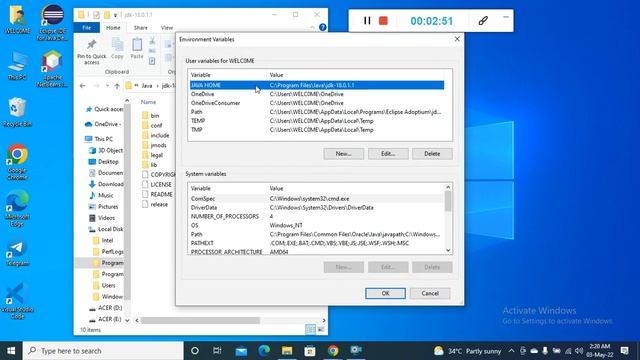
Task: Click Type here to search box
Action: (x=103, y=351)
